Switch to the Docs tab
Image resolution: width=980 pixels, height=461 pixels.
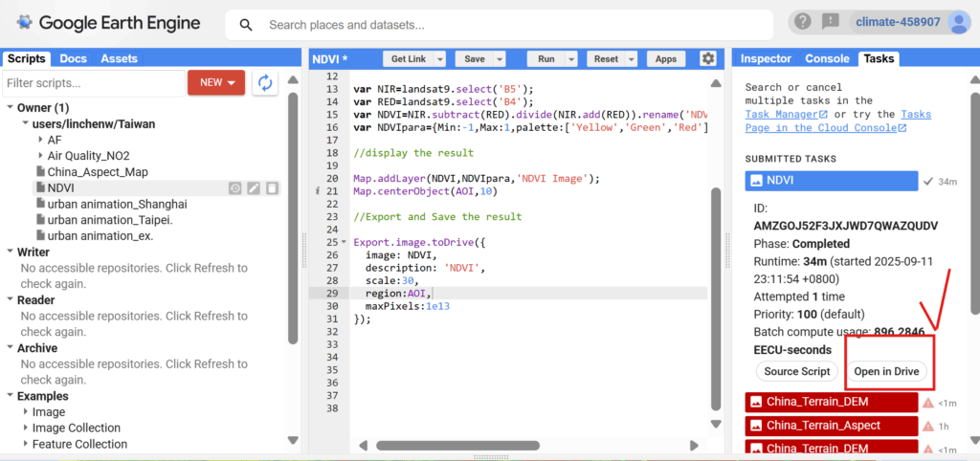(73, 58)
